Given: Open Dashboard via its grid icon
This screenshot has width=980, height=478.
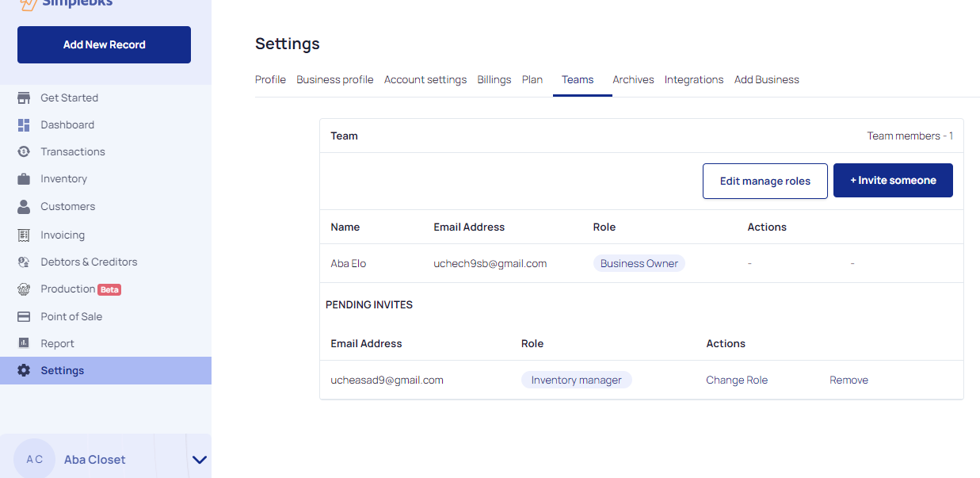Looking at the screenshot, I should [x=24, y=125].
